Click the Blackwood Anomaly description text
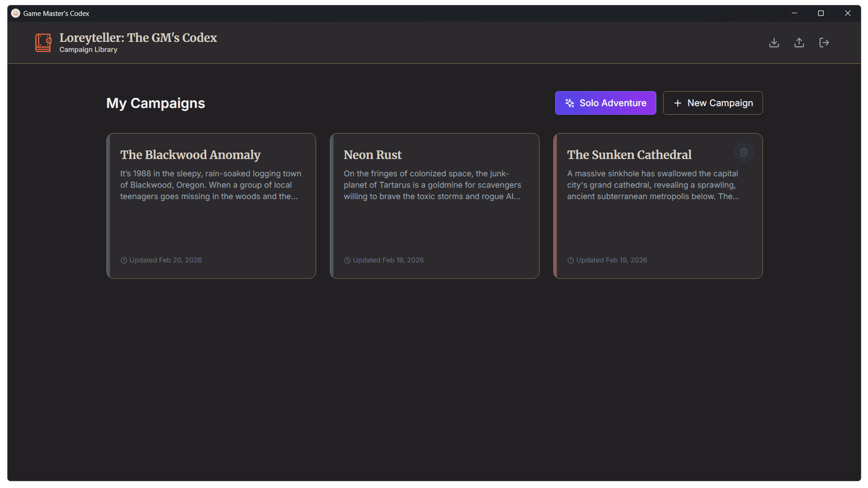 pos(210,185)
